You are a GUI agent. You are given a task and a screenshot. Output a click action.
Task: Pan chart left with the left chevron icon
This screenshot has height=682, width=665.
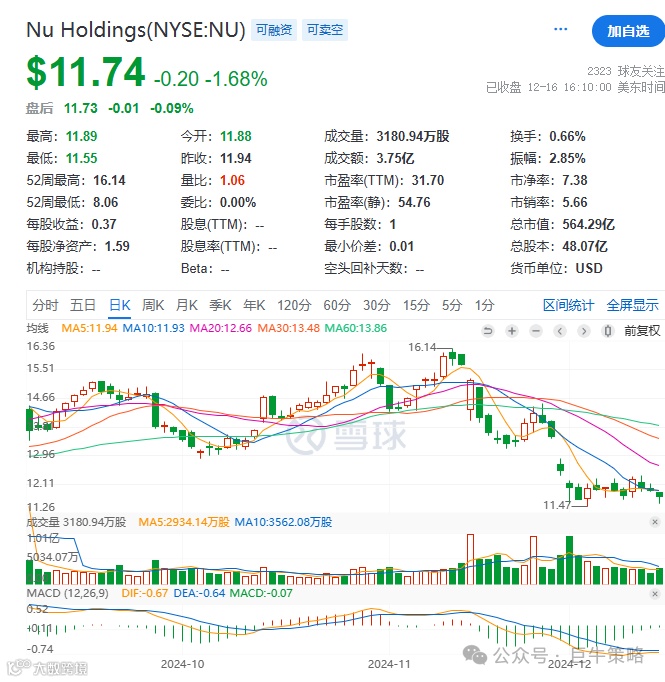point(560,331)
